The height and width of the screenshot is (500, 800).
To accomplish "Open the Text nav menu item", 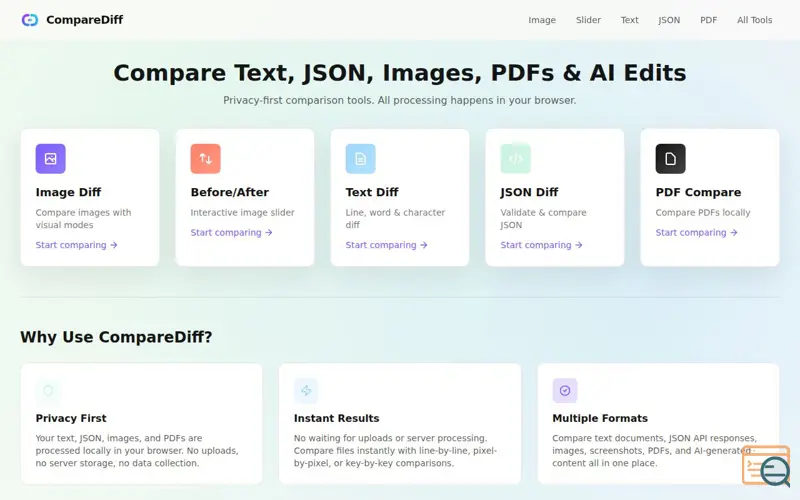I will coord(630,20).
